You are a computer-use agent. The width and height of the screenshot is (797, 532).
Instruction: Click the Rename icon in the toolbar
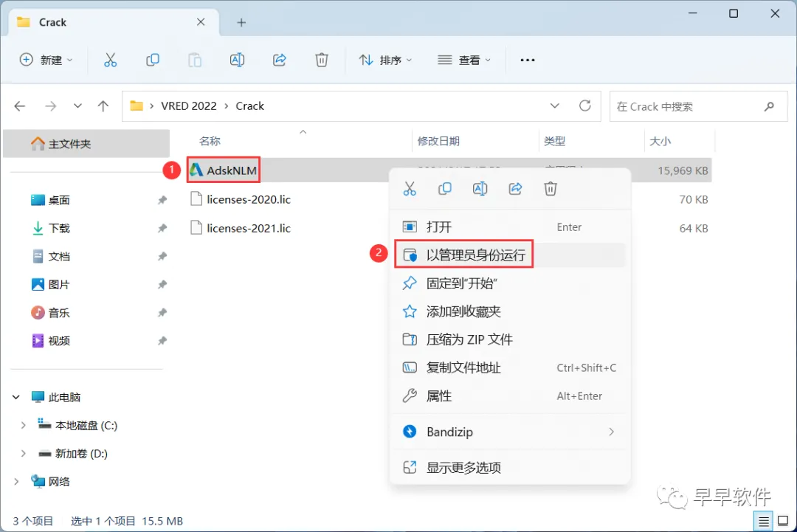[x=237, y=60]
